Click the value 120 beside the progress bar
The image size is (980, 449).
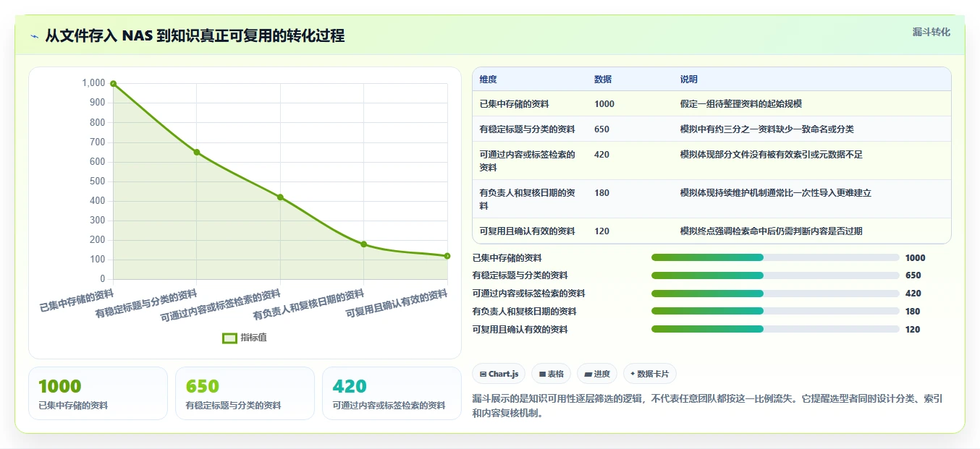tap(913, 330)
